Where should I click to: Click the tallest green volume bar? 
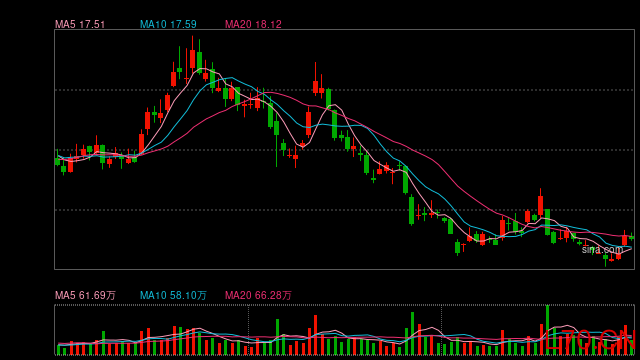pyautogui.click(x=547, y=330)
